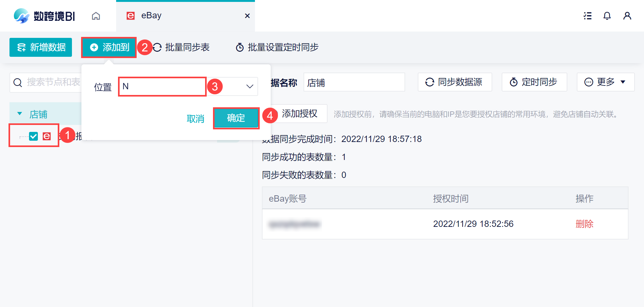
Task: Click 删除 in the account row
Action: (584, 224)
